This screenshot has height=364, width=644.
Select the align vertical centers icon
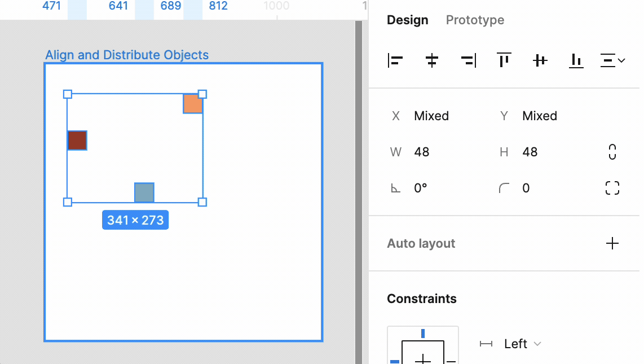click(x=540, y=60)
